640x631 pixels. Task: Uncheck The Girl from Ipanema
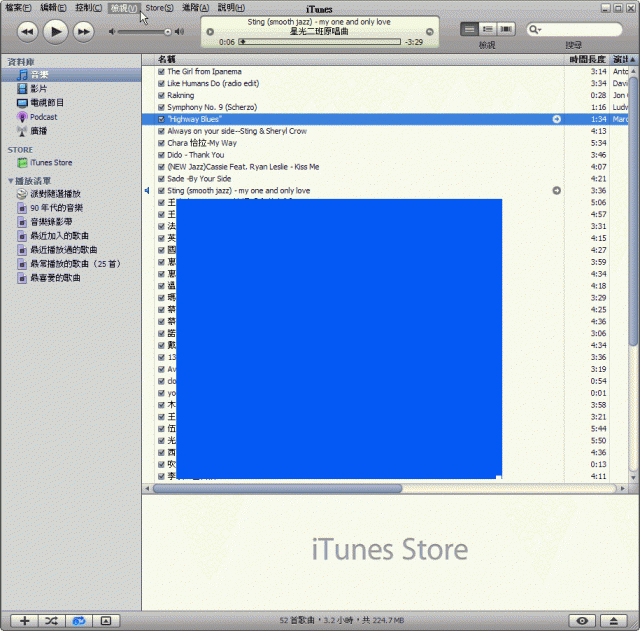(161, 71)
